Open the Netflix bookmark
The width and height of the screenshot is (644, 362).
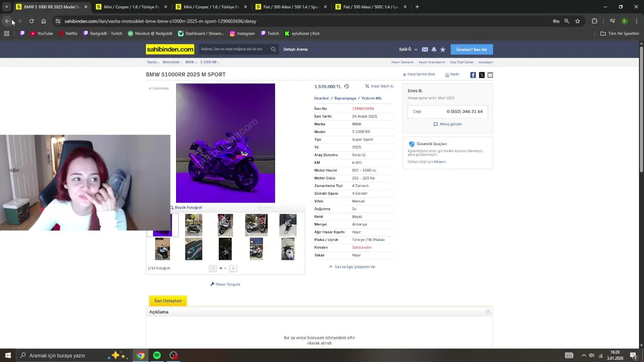(x=68, y=34)
